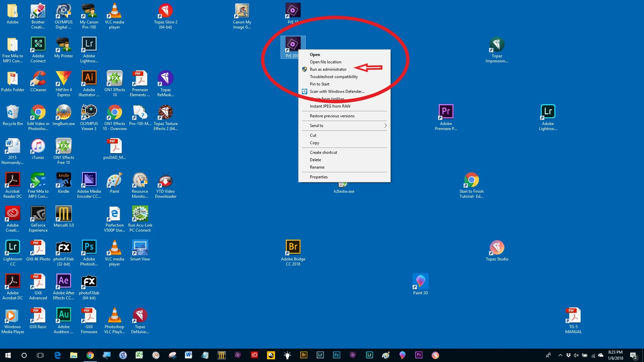Click the volume icon in system tray
The width and height of the screenshot is (644, 362).
[576, 355]
